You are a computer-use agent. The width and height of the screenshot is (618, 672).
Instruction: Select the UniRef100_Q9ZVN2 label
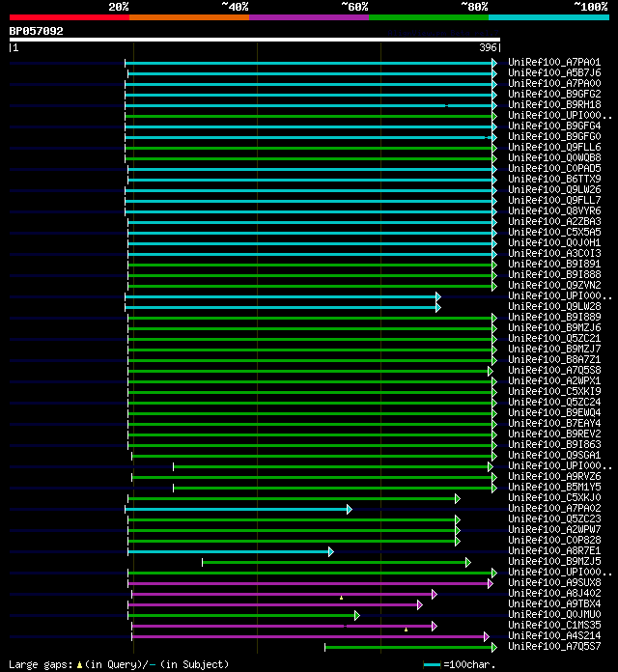(x=554, y=286)
